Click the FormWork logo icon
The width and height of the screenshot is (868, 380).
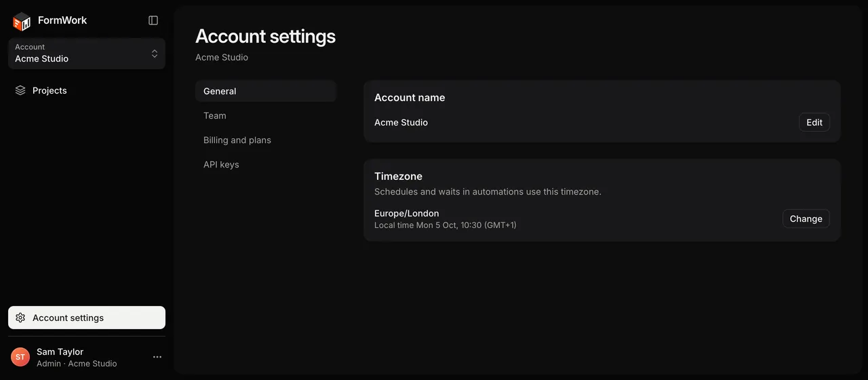(x=22, y=21)
